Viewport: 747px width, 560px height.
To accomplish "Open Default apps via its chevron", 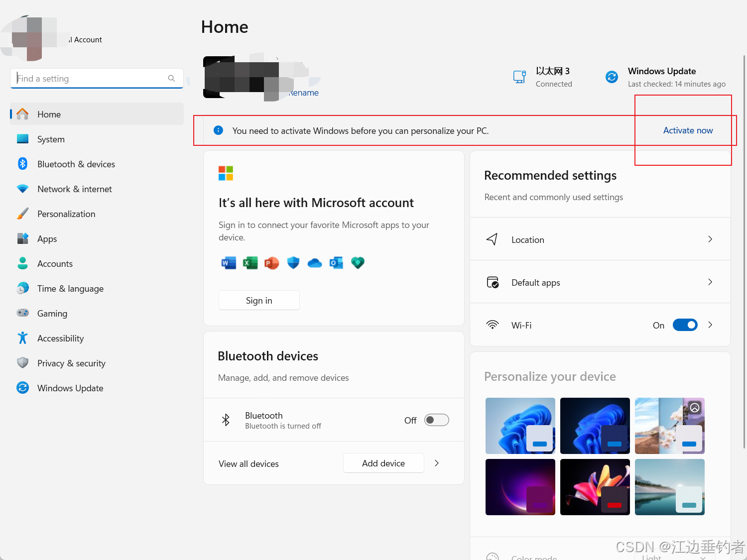I will pos(710,282).
